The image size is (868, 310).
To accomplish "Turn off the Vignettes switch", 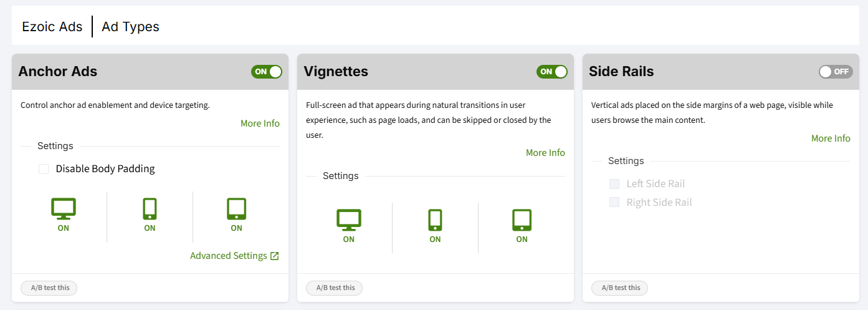I will click(x=552, y=72).
